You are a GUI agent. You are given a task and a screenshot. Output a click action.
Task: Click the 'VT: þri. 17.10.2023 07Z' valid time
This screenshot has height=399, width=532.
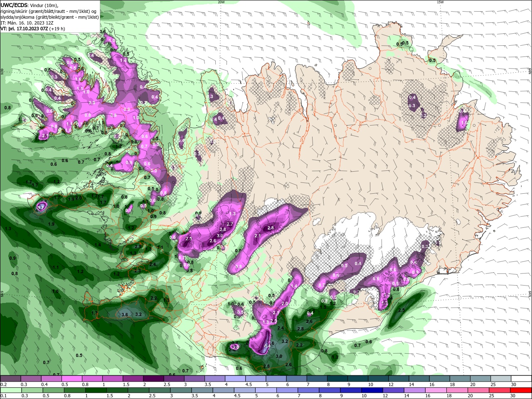click(24, 29)
